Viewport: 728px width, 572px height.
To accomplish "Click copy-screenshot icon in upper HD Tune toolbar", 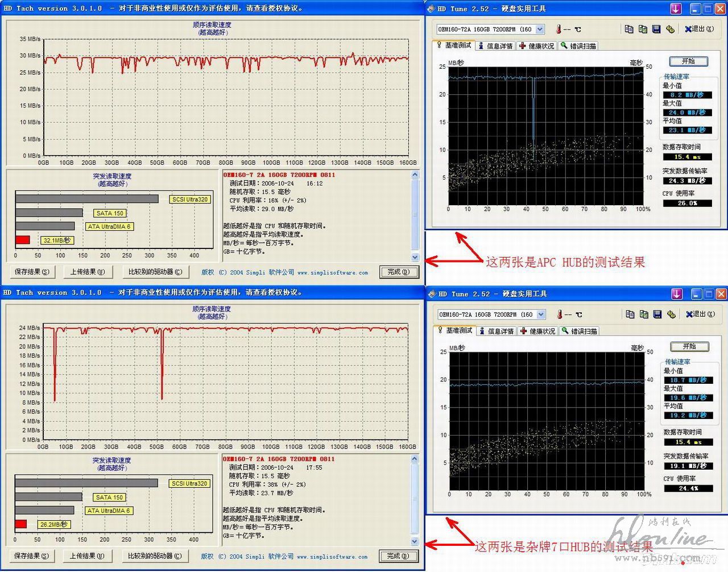I will 643,29.
